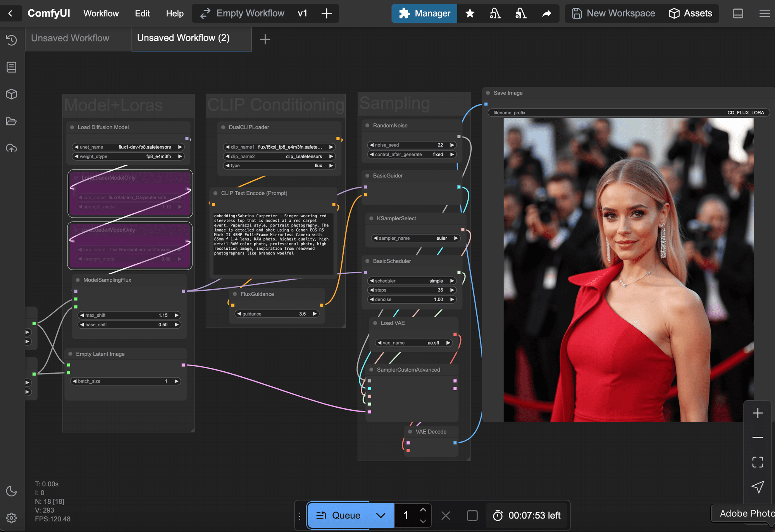Viewport: 775px width, 532px height.
Task: Switch to Unsaved Workflow tab
Action: click(x=70, y=38)
